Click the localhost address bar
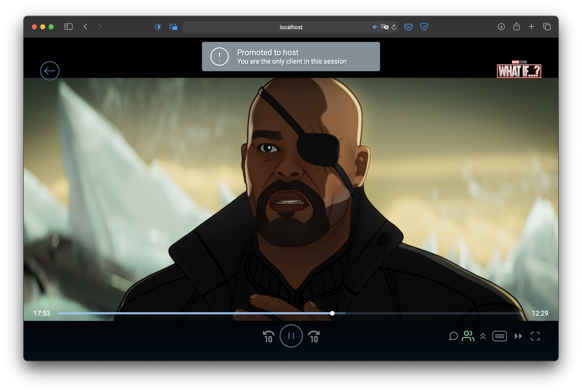 (x=291, y=27)
